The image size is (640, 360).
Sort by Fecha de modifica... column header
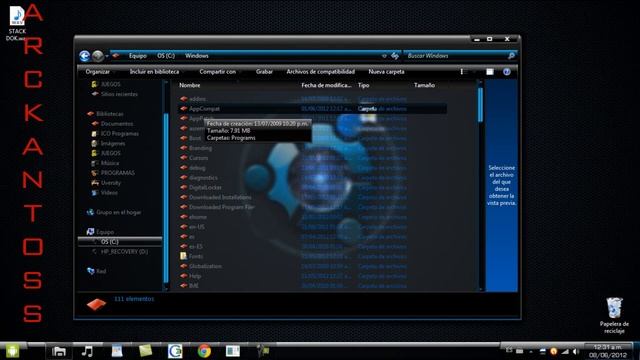point(326,85)
